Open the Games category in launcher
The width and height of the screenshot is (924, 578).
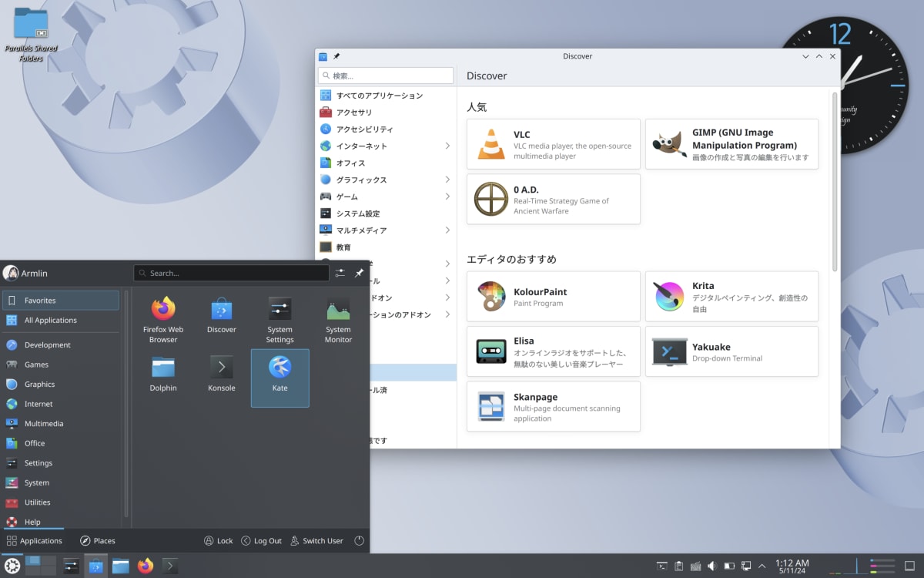tap(61, 365)
